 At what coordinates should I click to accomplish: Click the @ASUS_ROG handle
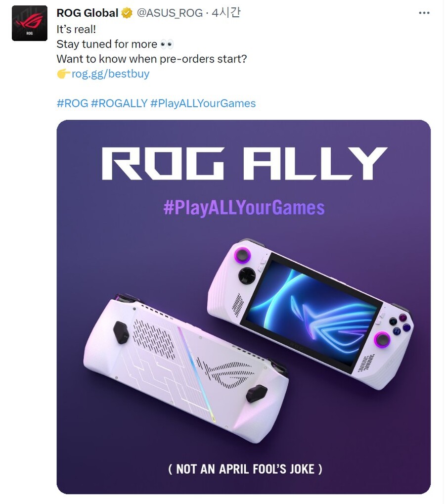point(170,13)
